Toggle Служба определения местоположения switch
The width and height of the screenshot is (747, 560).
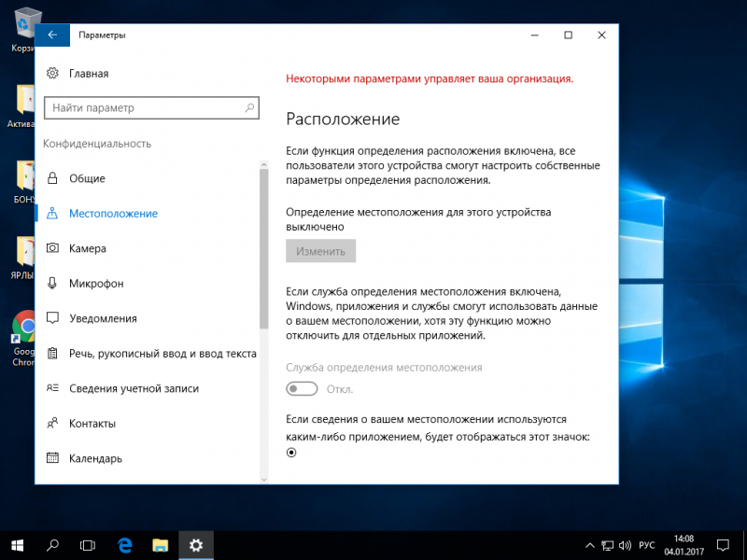click(302, 389)
